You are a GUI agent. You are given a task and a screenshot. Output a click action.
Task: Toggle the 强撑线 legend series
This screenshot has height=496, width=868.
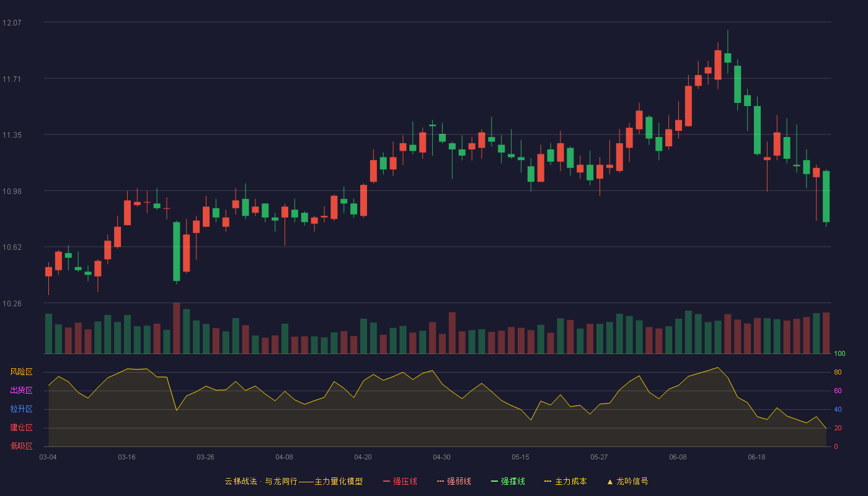coord(508,481)
